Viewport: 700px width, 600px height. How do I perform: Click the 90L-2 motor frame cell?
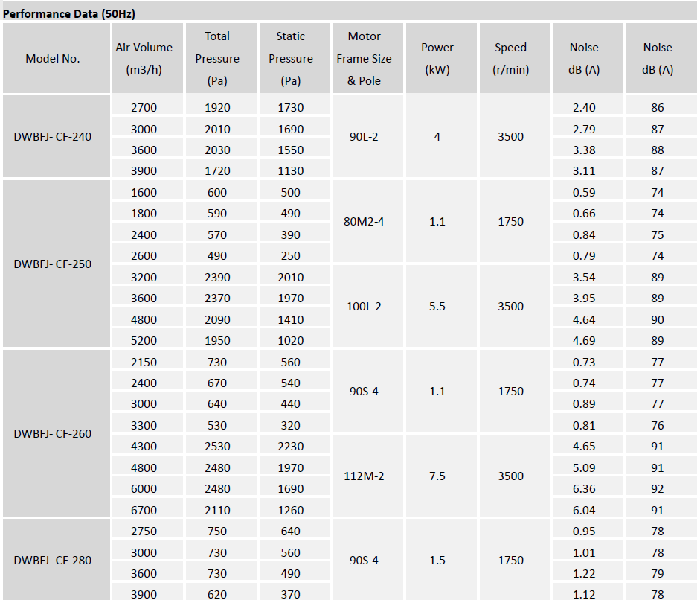coord(364,137)
